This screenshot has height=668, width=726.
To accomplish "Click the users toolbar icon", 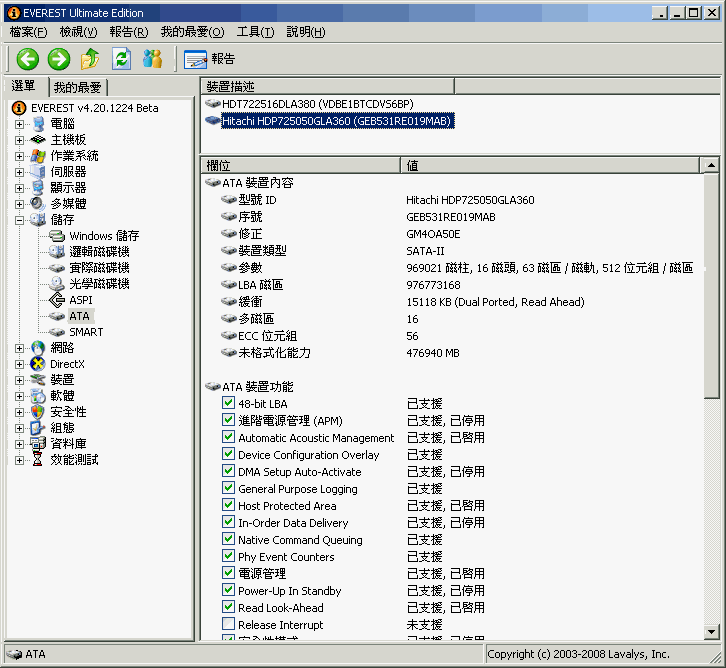I will [152, 59].
